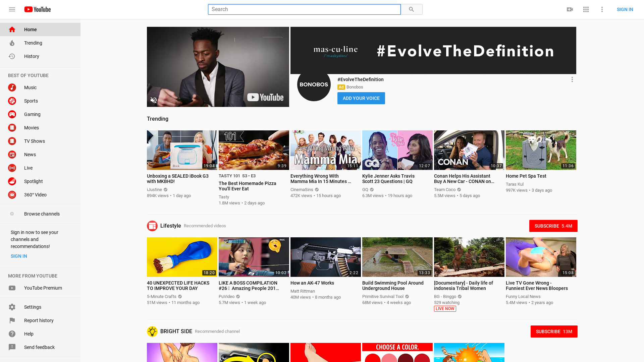Click the Bonobos round logo

tap(314, 84)
